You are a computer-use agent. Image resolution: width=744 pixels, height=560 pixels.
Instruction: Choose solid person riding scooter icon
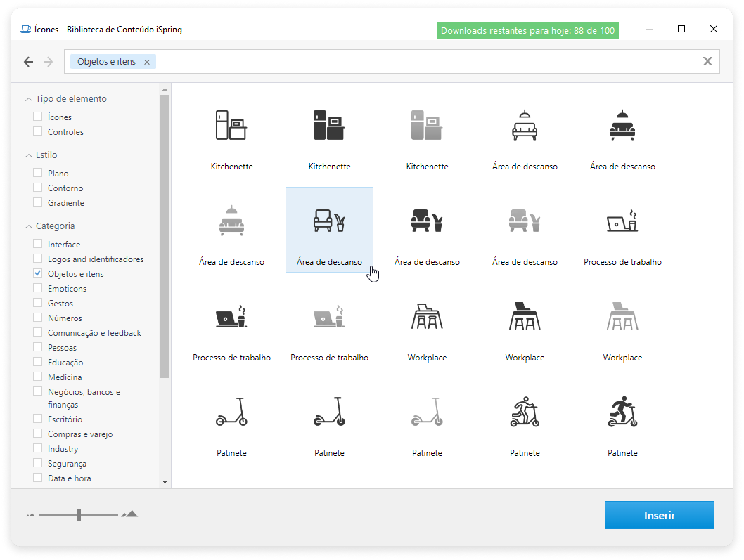coord(622,412)
